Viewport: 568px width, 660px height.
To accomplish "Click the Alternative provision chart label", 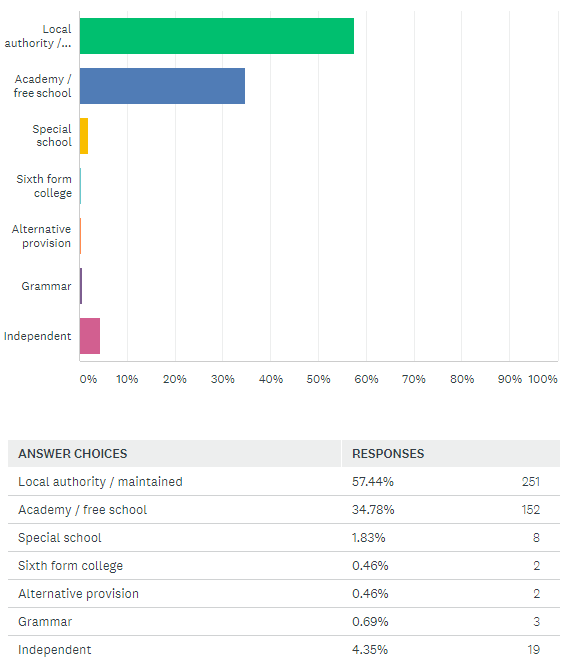I will pos(41,236).
